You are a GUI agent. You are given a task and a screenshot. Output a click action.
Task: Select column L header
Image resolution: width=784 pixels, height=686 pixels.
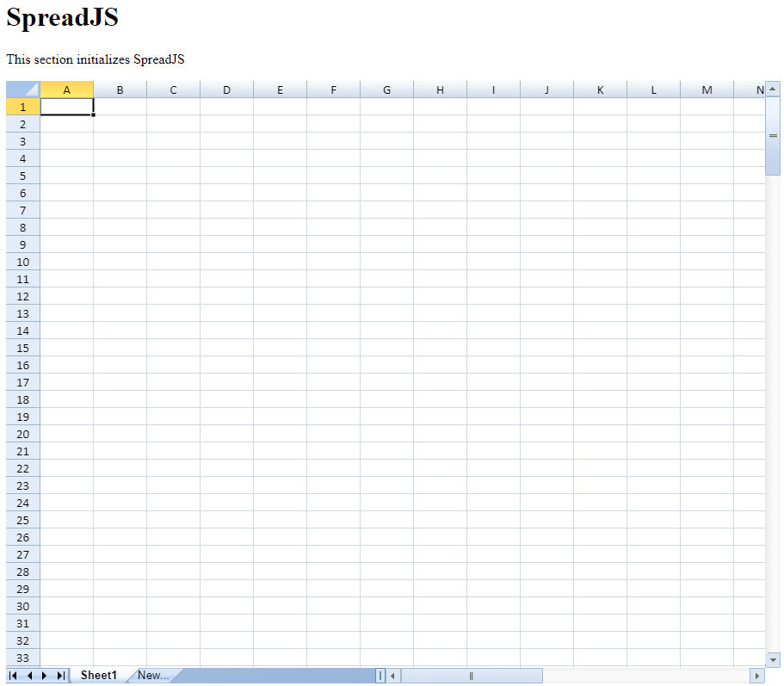[x=653, y=90]
